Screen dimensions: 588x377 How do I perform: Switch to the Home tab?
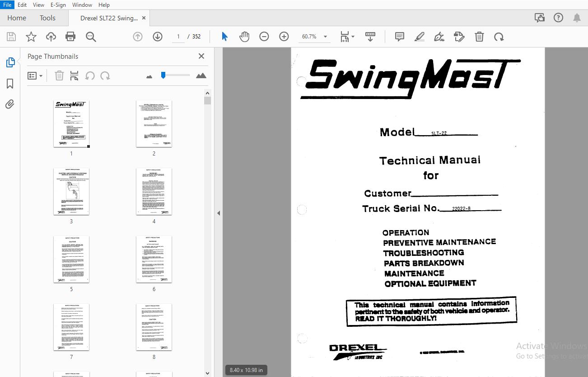[x=17, y=18]
